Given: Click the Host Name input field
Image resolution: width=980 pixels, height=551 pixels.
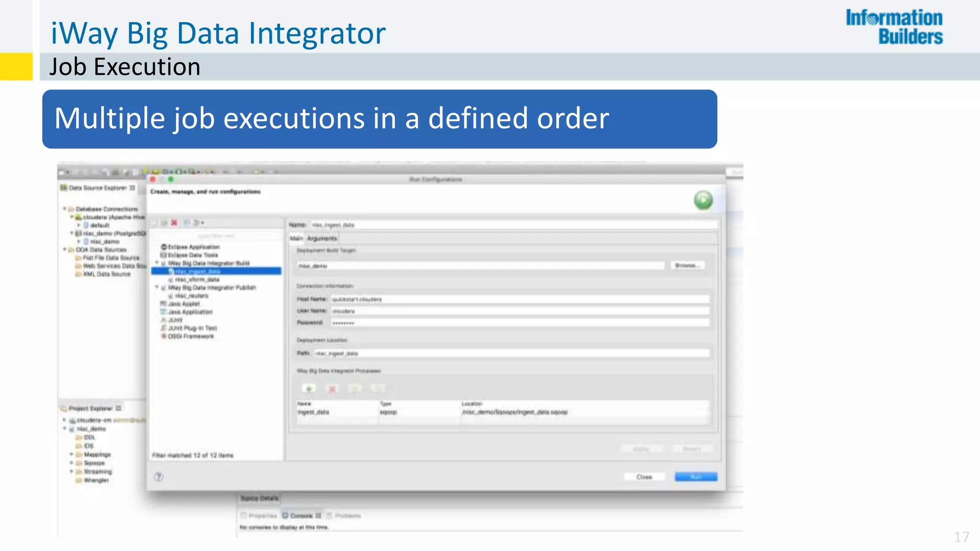Looking at the screenshot, I should (520, 299).
